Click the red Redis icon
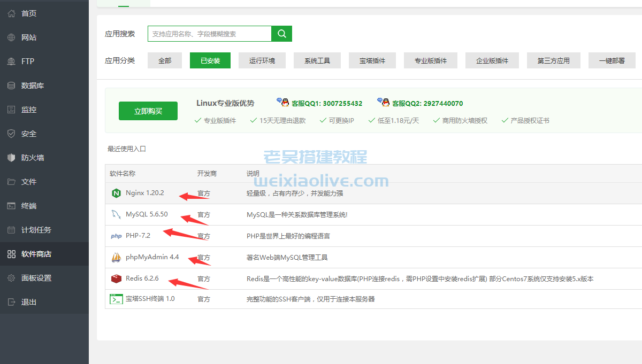 pyautogui.click(x=116, y=278)
